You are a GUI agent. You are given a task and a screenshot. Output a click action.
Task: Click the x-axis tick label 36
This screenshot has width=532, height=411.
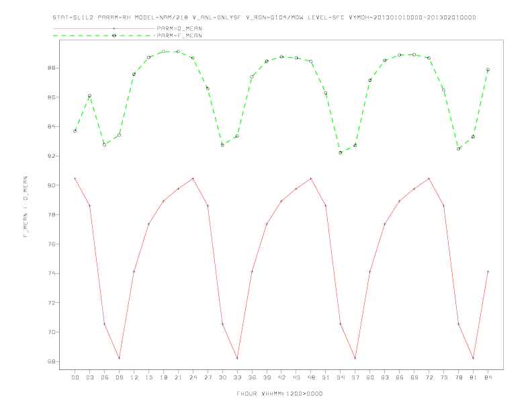coord(252,377)
